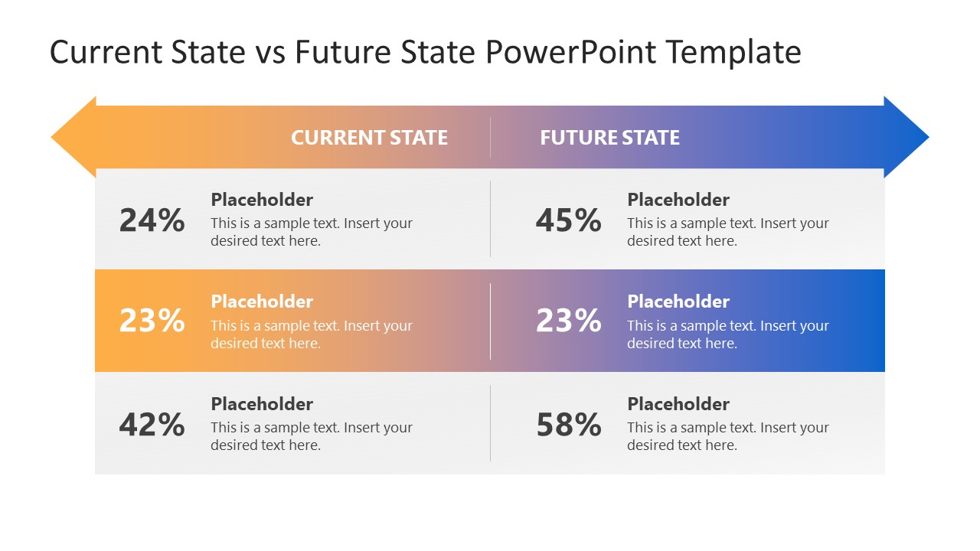Screen dimensions: 980x551
Task: Select the 24% figure
Action: click(152, 220)
